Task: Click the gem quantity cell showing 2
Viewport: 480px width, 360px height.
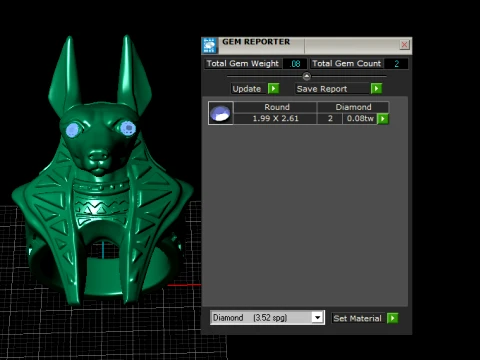Action: point(330,119)
